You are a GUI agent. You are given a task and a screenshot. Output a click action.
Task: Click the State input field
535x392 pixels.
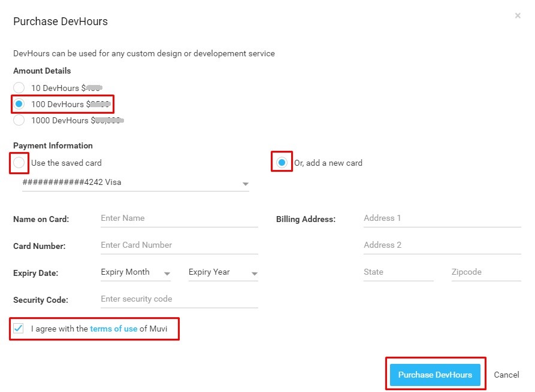398,272
